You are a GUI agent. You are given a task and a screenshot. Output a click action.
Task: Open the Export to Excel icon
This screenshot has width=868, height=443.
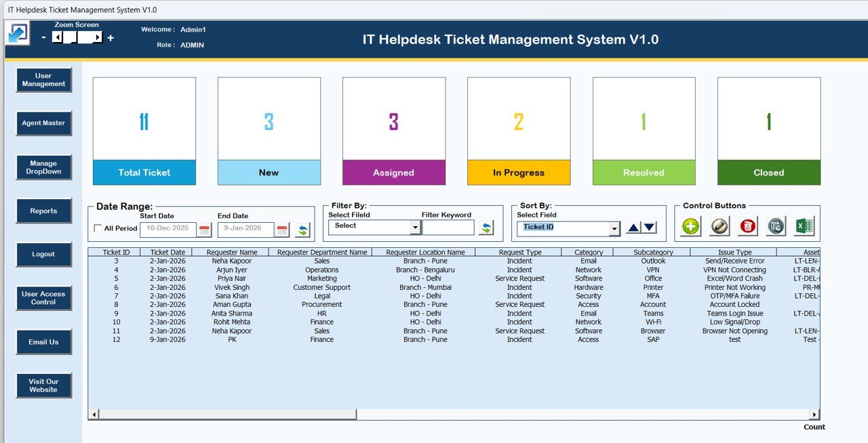(x=804, y=226)
